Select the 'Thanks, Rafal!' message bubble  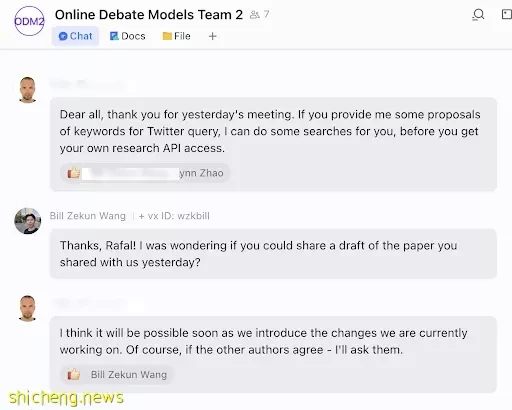coord(273,254)
